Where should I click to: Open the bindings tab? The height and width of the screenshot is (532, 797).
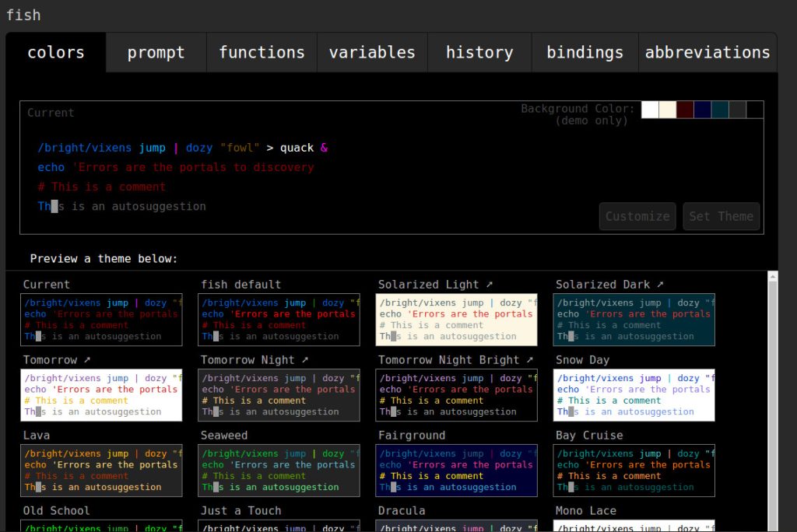pos(585,53)
